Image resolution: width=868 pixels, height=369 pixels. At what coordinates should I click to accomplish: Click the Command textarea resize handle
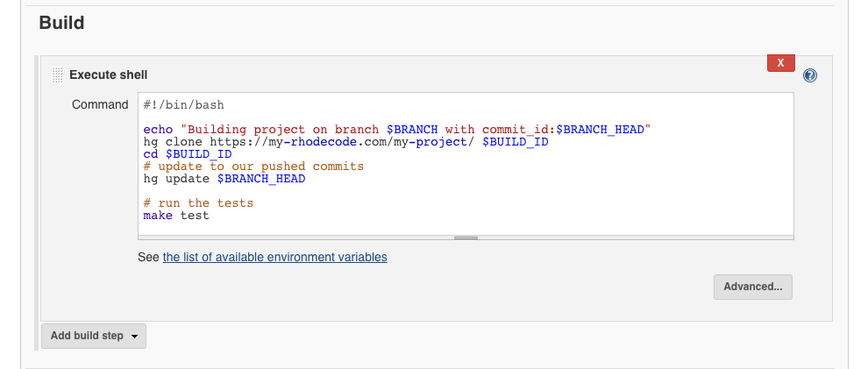tap(466, 237)
